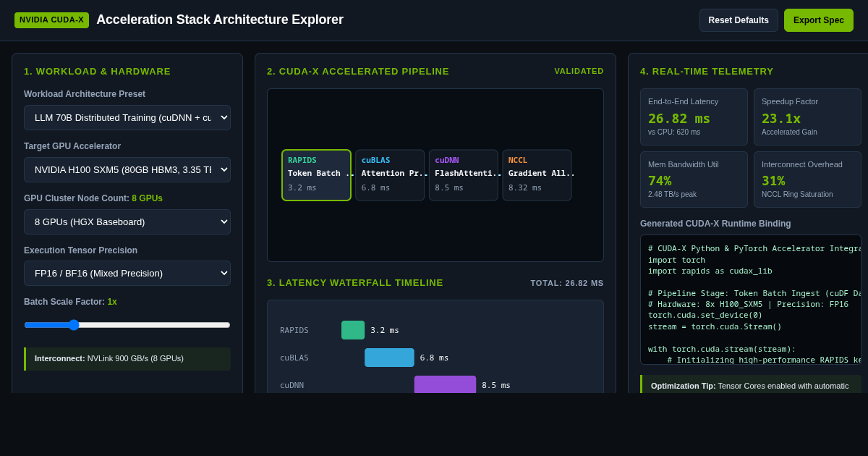Click the Mem Bandwidth Util 74% card
This screenshot has height=456, width=868.
point(694,180)
